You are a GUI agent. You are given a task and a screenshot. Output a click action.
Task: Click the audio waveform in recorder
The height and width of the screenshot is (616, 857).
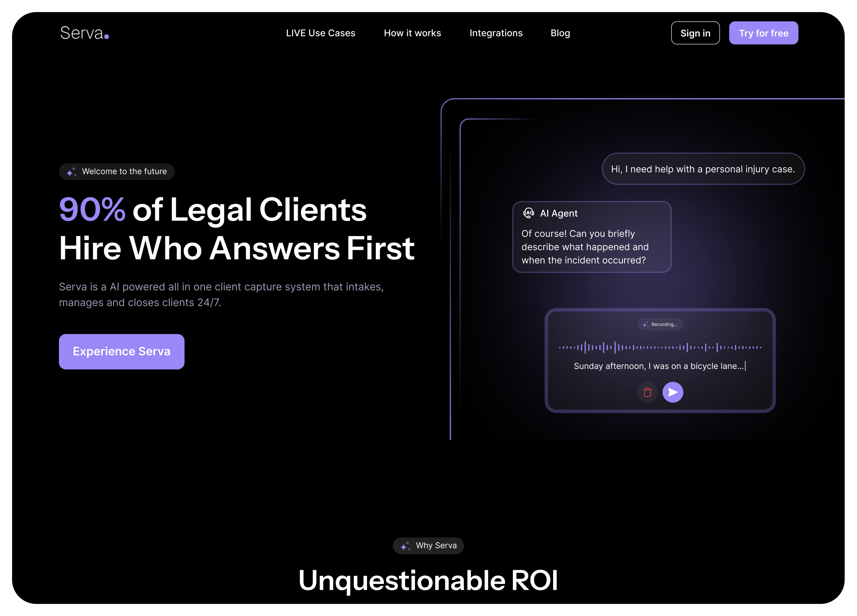[660, 347]
